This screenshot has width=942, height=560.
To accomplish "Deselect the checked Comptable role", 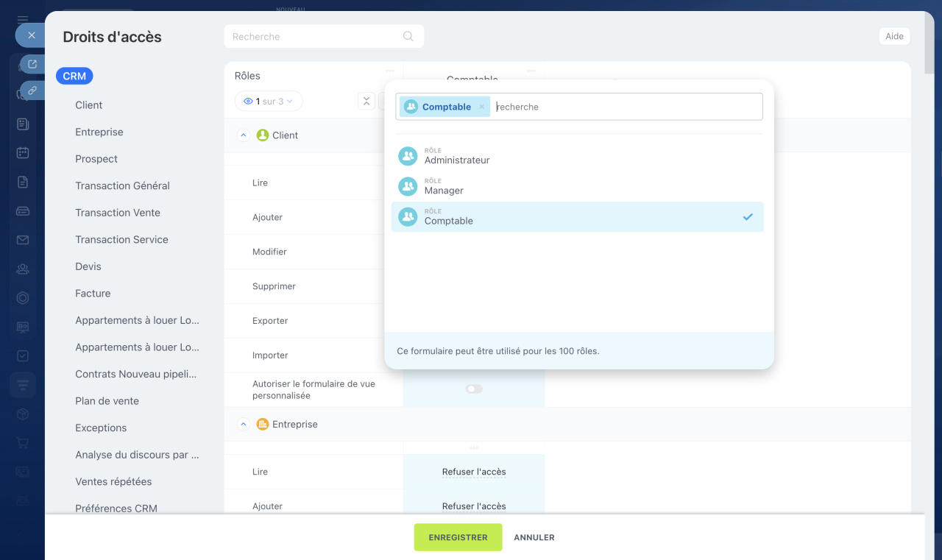I will click(x=577, y=217).
